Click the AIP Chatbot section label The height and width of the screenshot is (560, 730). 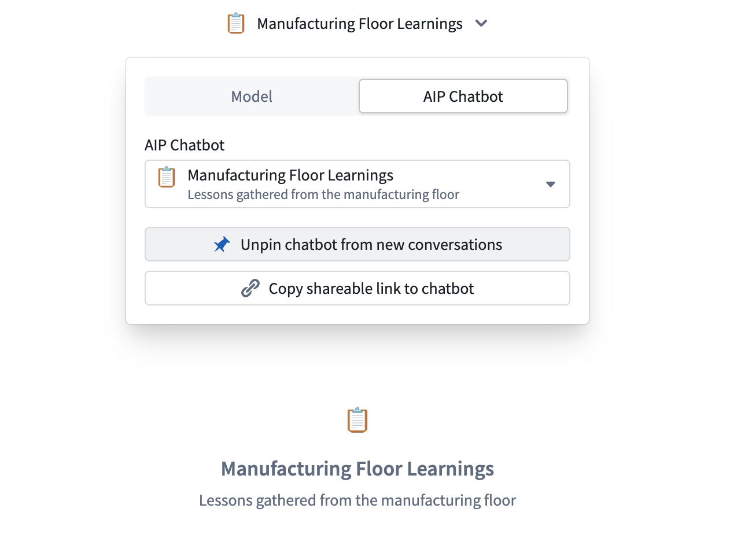(x=184, y=145)
